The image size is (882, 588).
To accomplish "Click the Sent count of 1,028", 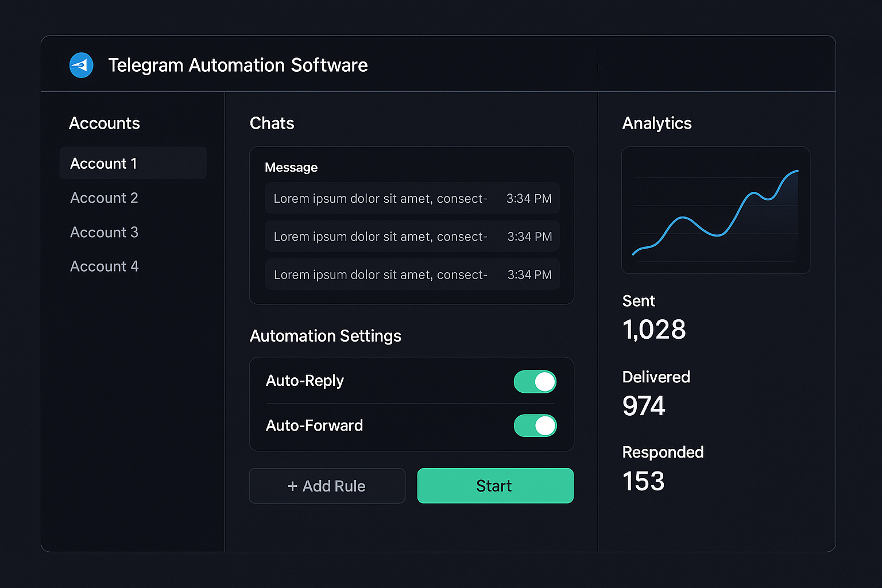I will pyautogui.click(x=653, y=329).
